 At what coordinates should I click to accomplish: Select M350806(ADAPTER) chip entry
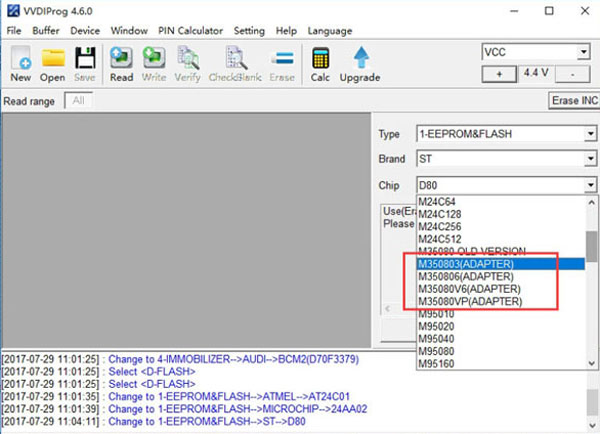point(501,276)
